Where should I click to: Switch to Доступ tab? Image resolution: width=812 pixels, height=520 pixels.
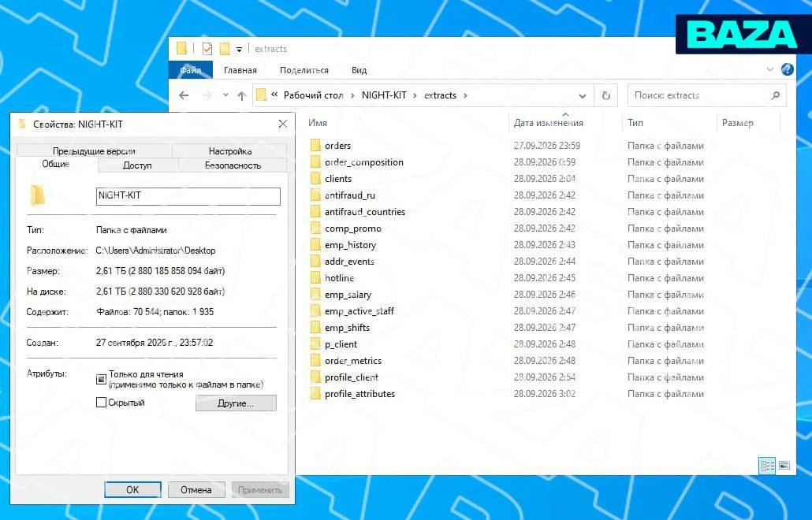(137, 165)
